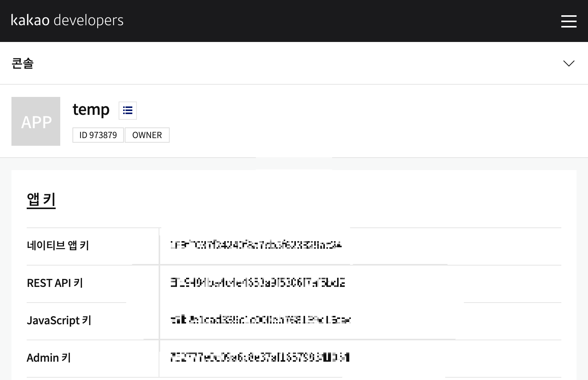Viewport: 588px width, 380px height.
Task: Select the blurred Admin key value
Action: click(x=260, y=357)
